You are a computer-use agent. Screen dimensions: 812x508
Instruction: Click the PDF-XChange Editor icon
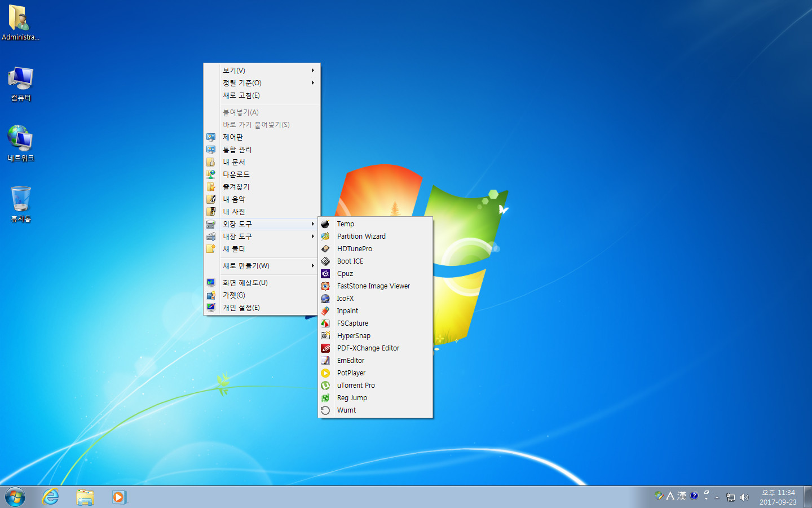click(325, 348)
